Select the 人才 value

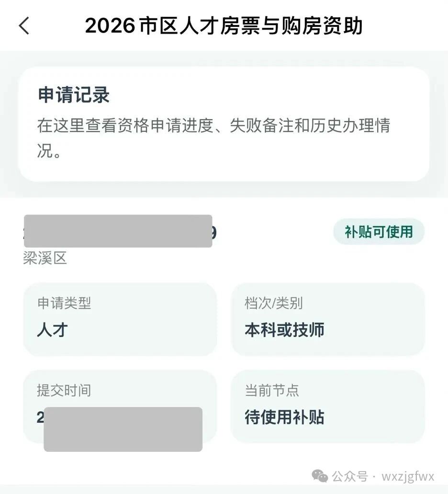click(x=52, y=330)
